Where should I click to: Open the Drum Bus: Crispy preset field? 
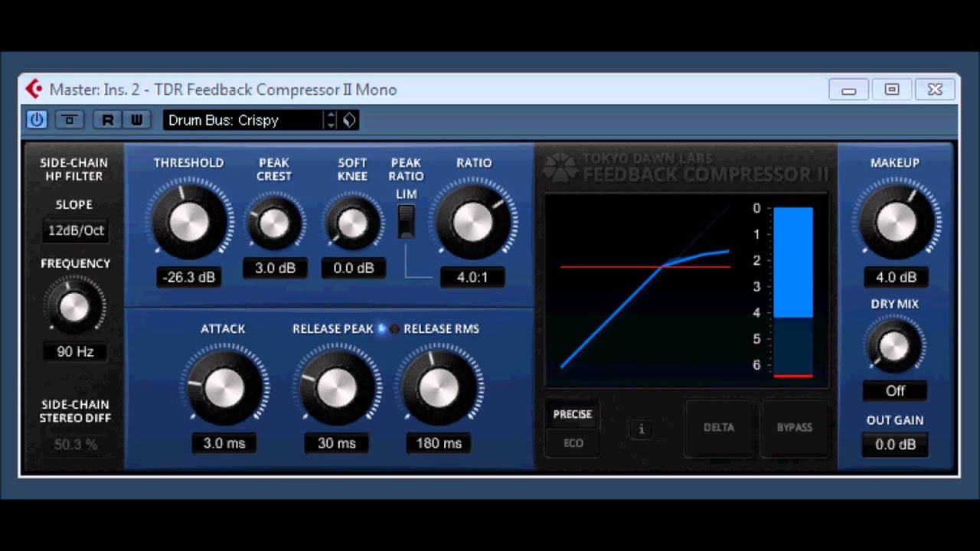243,120
